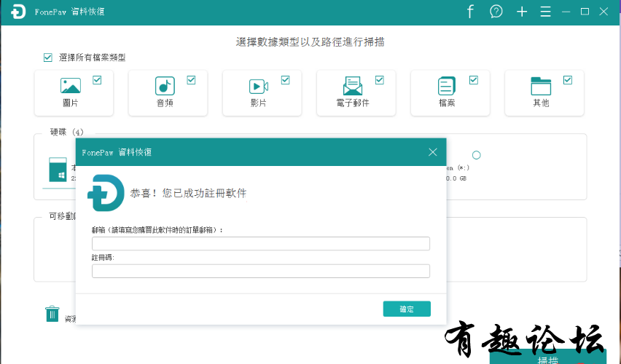621x364 pixels.
Task: Click the 檔案 document type icon
Action: click(x=447, y=85)
